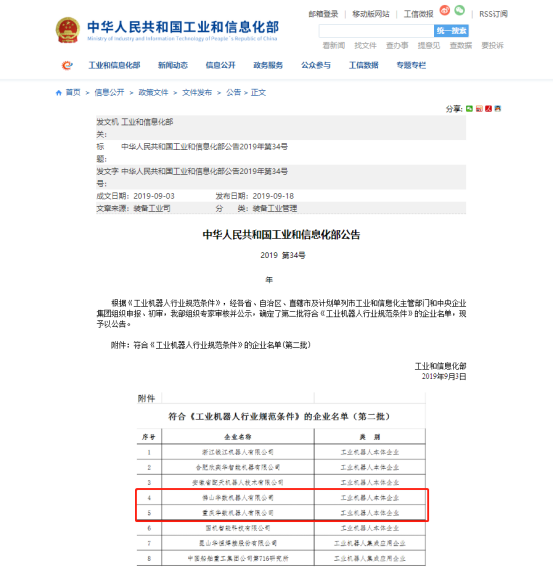
Task: Open 新闻动态 navigation menu
Action: tap(173, 65)
